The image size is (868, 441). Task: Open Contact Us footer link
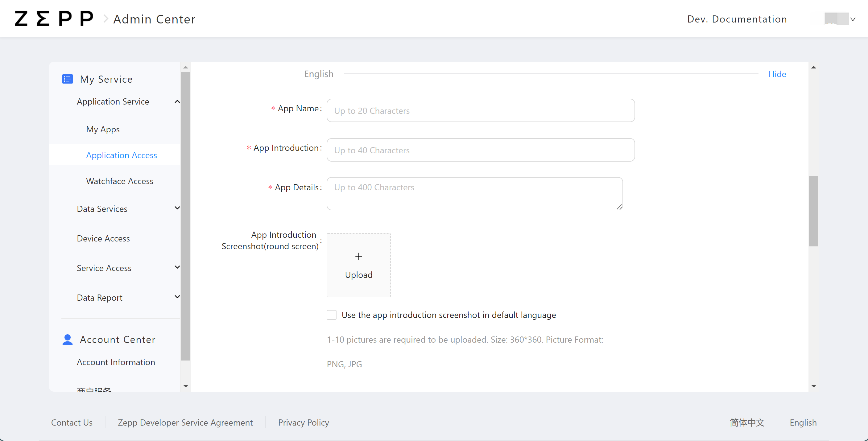(72, 422)
